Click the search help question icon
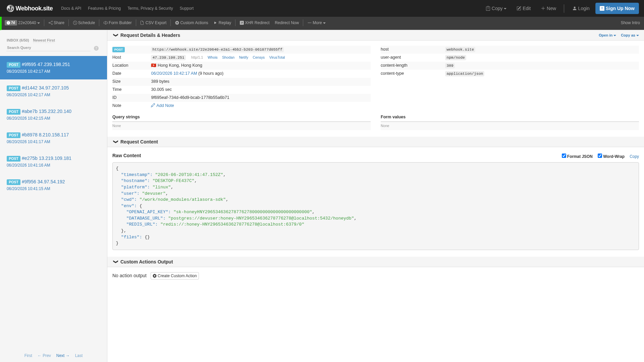 96,48
